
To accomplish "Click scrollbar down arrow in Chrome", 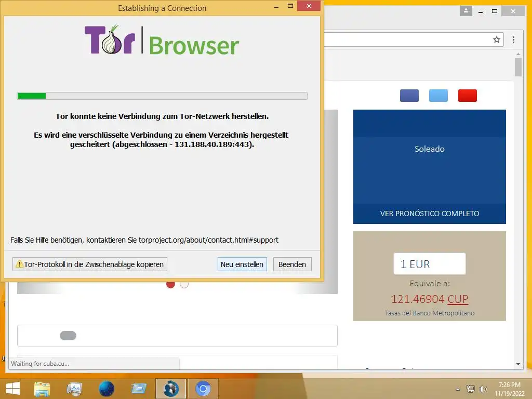I will 518,364.
